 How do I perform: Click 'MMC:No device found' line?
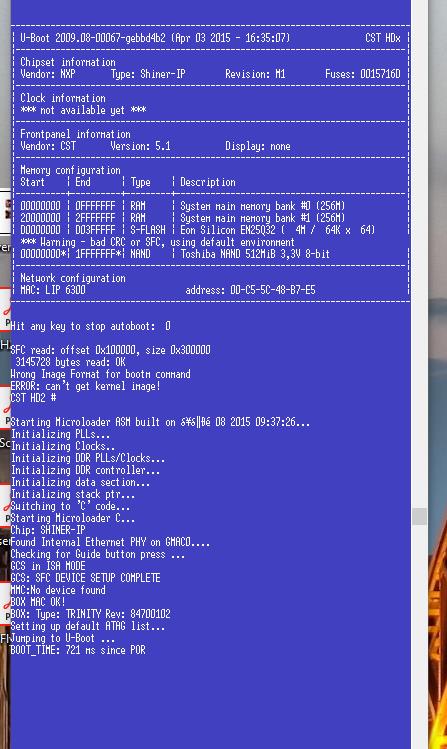point(58,590)
